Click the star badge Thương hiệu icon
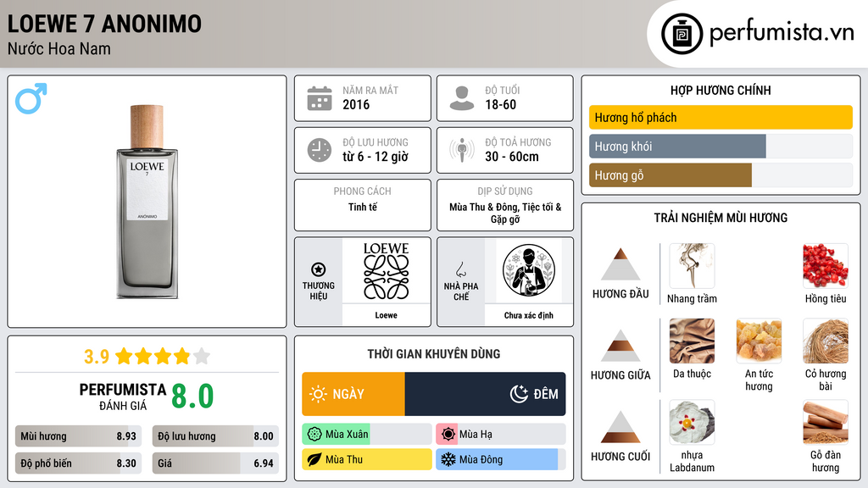This screenshot has width=868, height=488. (319, 269)
